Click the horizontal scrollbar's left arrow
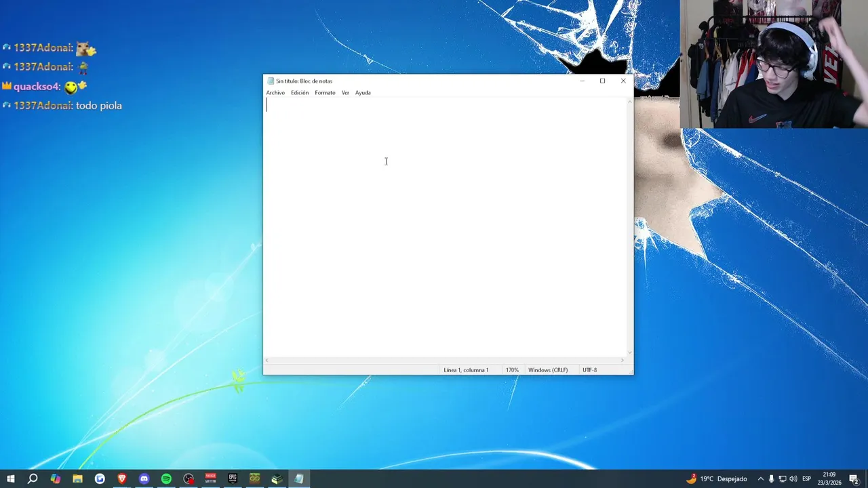Viewport: 868px width, 488px height. tap(267, 360)
